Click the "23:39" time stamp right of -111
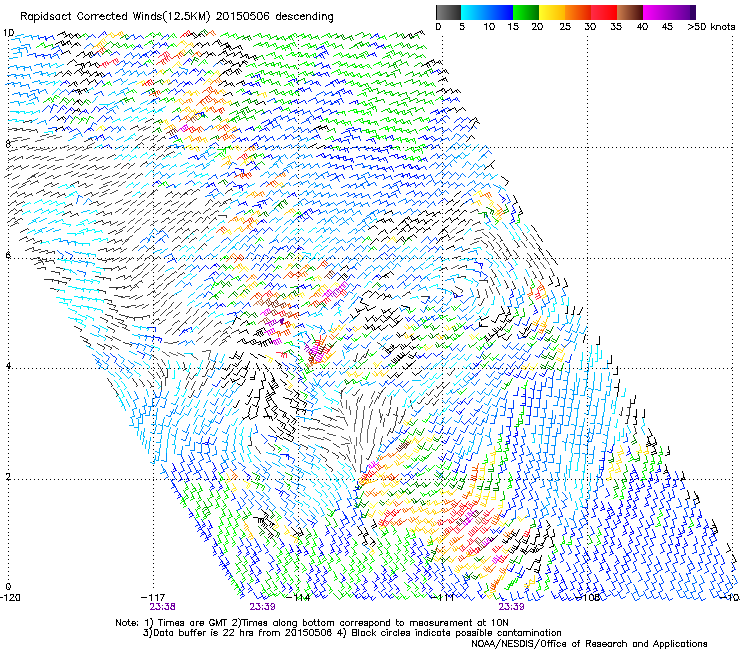The width and height of the screenshot is (740, 650). (512, 607)
